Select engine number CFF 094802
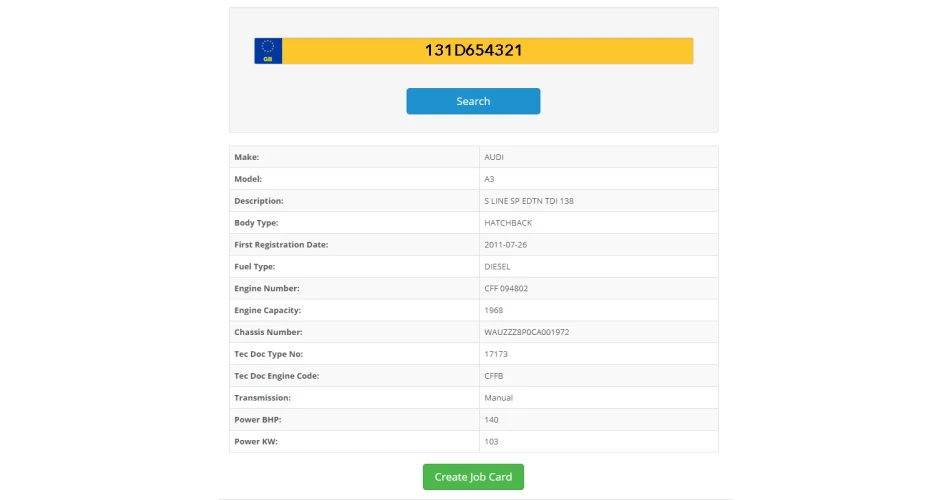Viewport: 952px width, 500px height. (x=506, y=288)
